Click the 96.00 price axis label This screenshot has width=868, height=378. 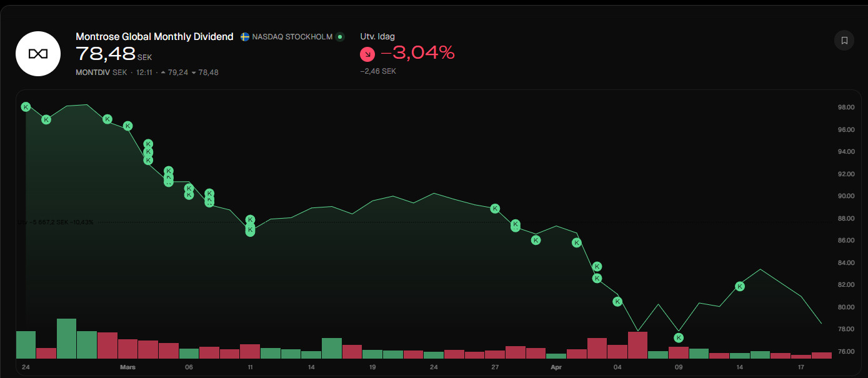click(x=846, y=129)
